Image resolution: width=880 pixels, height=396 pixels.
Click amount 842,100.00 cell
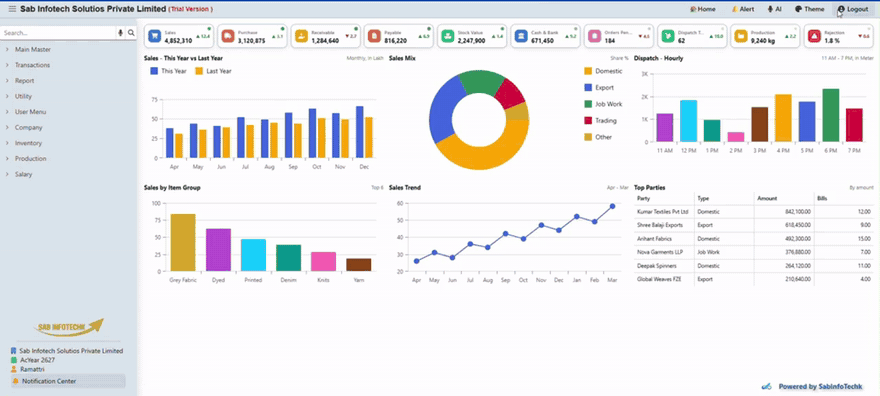point(784,212)
